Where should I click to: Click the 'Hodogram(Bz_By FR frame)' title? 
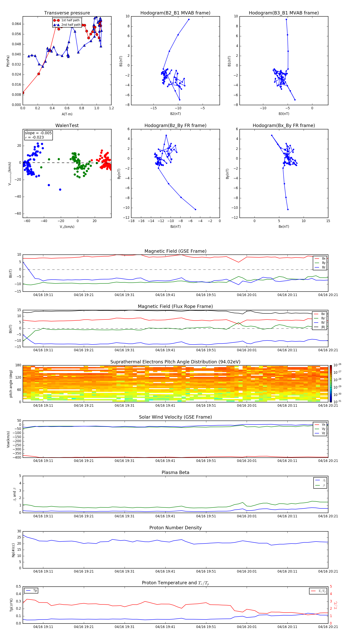tap(175, 125)
